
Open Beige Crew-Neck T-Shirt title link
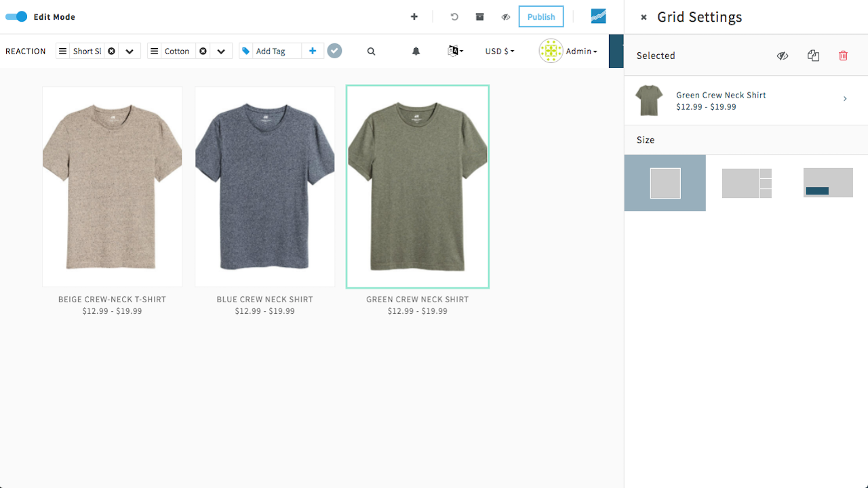tap(112, 300)
